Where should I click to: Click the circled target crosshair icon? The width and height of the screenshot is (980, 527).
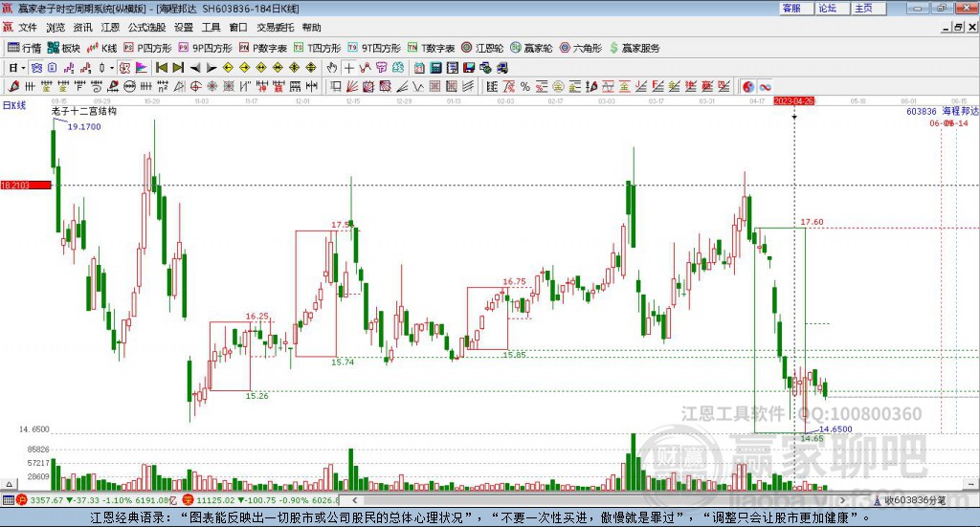click(195, 87)
